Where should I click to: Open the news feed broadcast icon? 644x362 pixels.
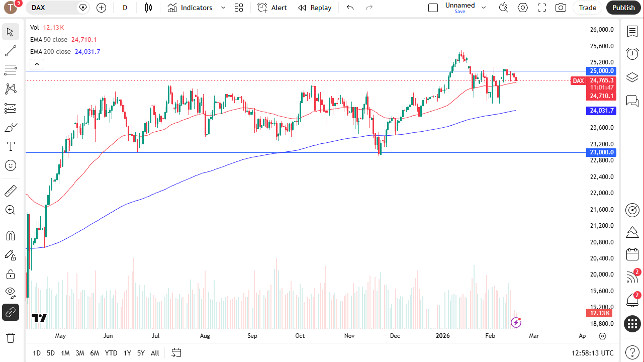[632, 277]
